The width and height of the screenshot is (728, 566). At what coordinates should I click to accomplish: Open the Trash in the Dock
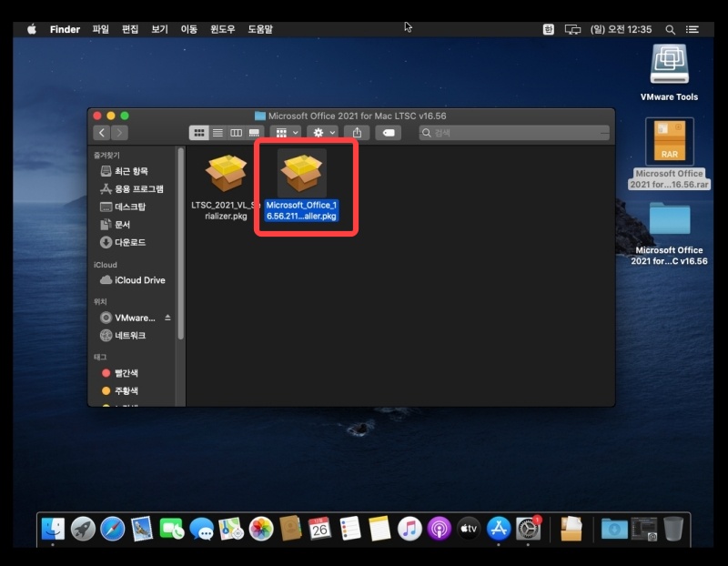click(673, 529)
